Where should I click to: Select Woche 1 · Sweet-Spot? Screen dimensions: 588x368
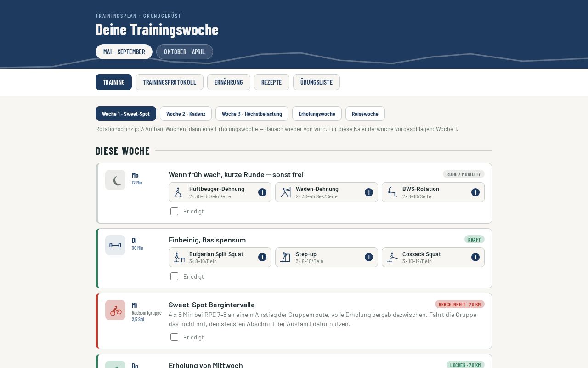point(126,114)
